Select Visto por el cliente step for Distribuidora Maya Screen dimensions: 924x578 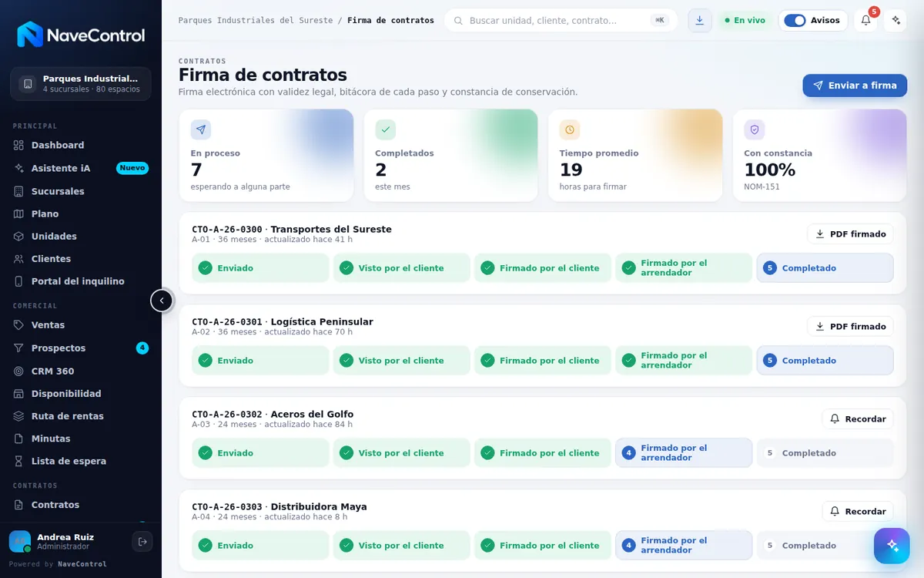pos(401,546)
